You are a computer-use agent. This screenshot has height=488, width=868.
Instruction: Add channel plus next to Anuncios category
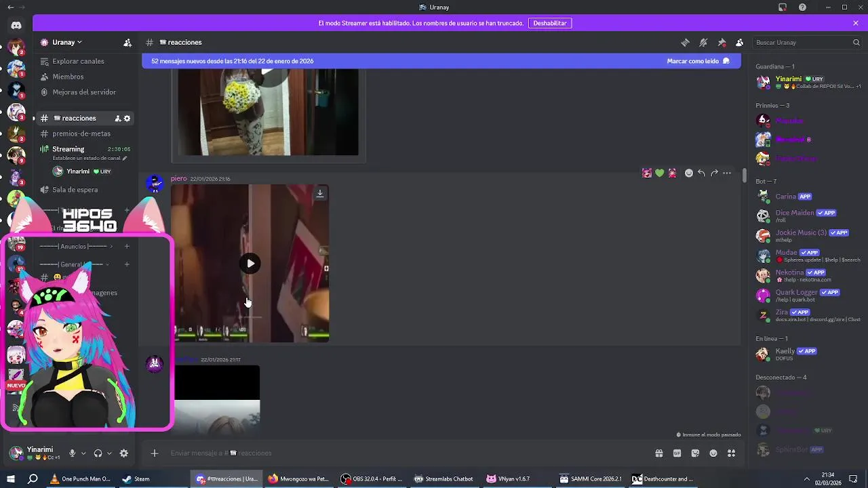click(x=127, y=247)
